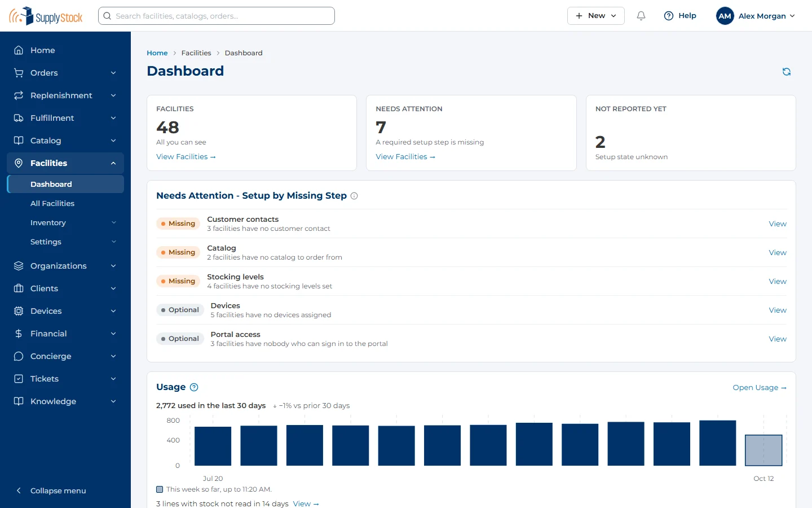Viewport: 812px width, 508px height.
Task: Open Usage link
Action: pos(760,388)
